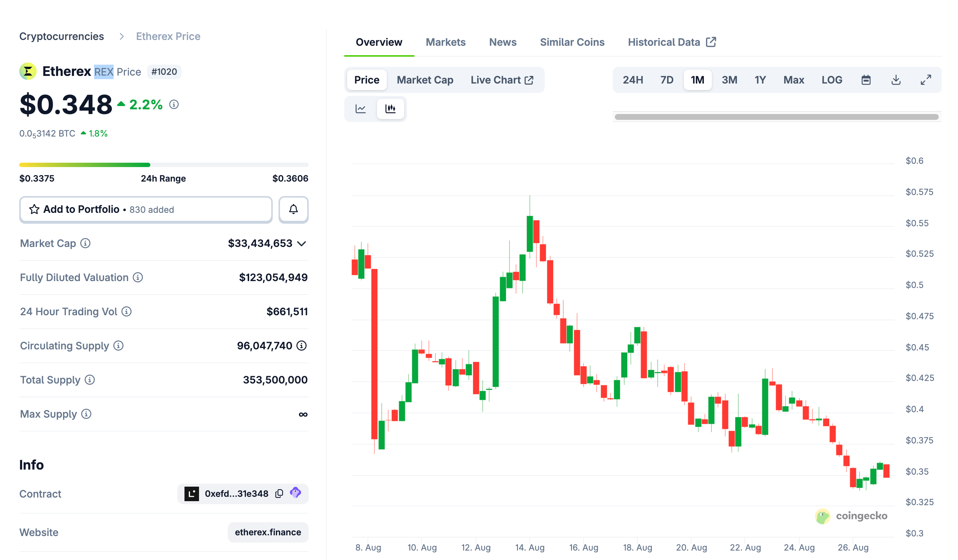Click breadcrumb chevron after Cryptocurrencies
Viewport: 958px width, 560px height.
point(121,36)
